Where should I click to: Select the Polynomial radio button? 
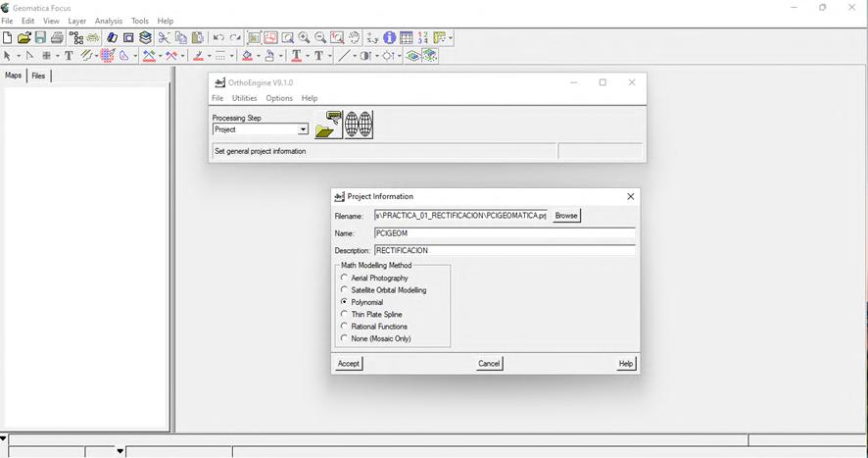[x=344, y=302]
